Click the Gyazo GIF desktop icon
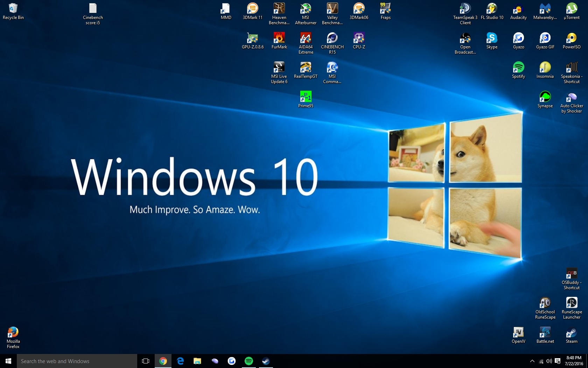Screen dimensions: 588x368 [x=545, y=41]
